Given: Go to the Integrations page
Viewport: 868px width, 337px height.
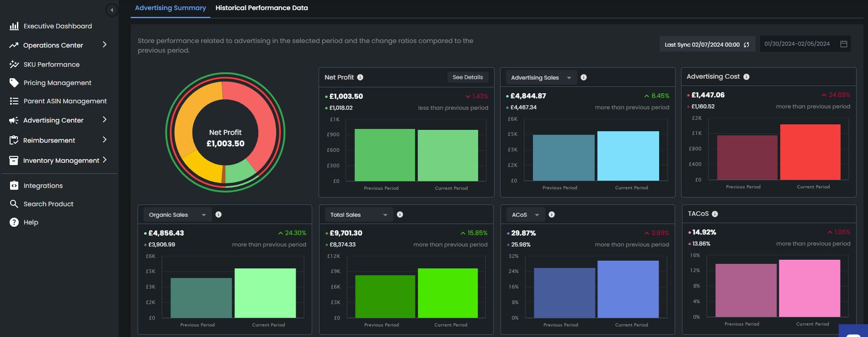Looking at the screenshot, I should click(x=43, y=186).
